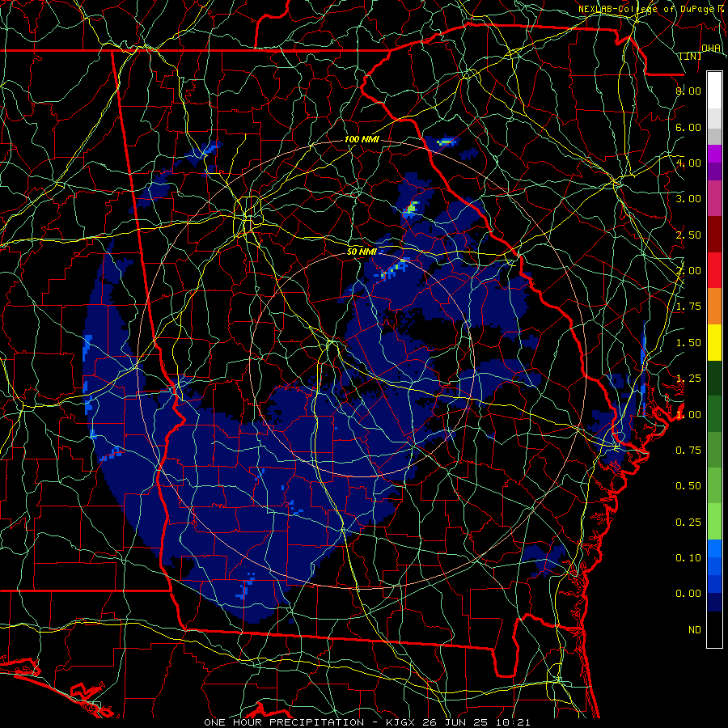Select the 1.50 value on the scale
Viewport: 728px width, 728px height.
click(x=688, y=343)
